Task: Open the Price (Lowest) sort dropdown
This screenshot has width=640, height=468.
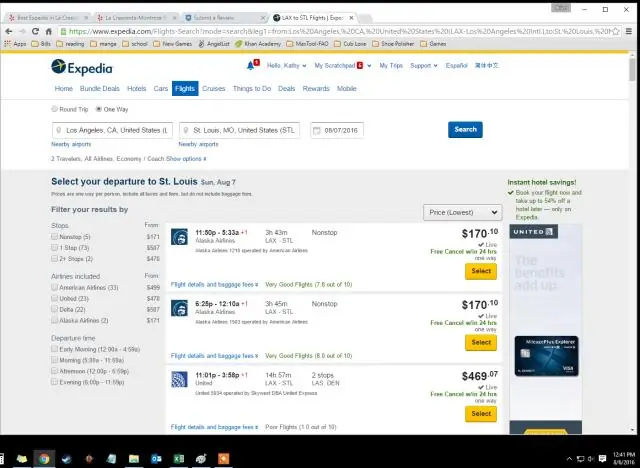Action: point(462,213)
